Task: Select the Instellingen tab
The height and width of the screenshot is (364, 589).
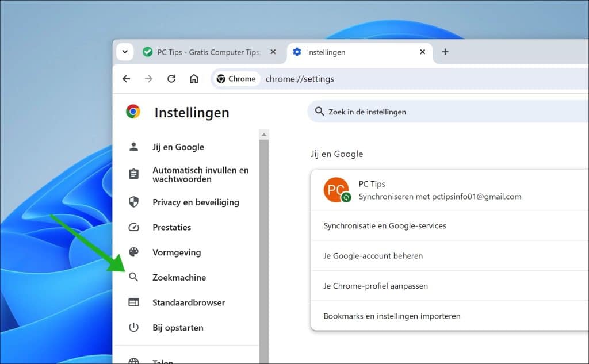Action: click(360, 52)
